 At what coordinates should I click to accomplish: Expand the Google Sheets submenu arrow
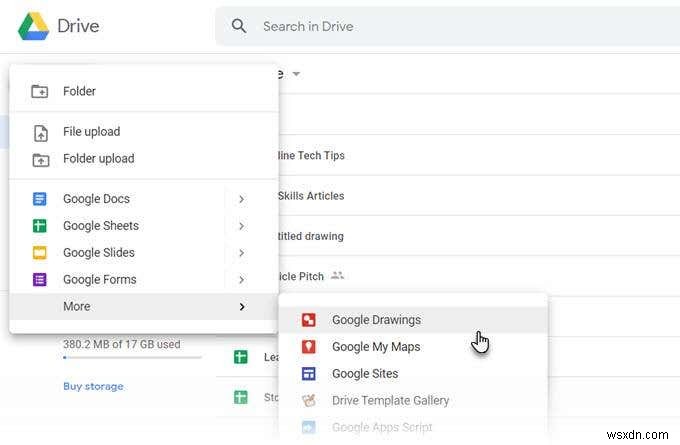242,226
